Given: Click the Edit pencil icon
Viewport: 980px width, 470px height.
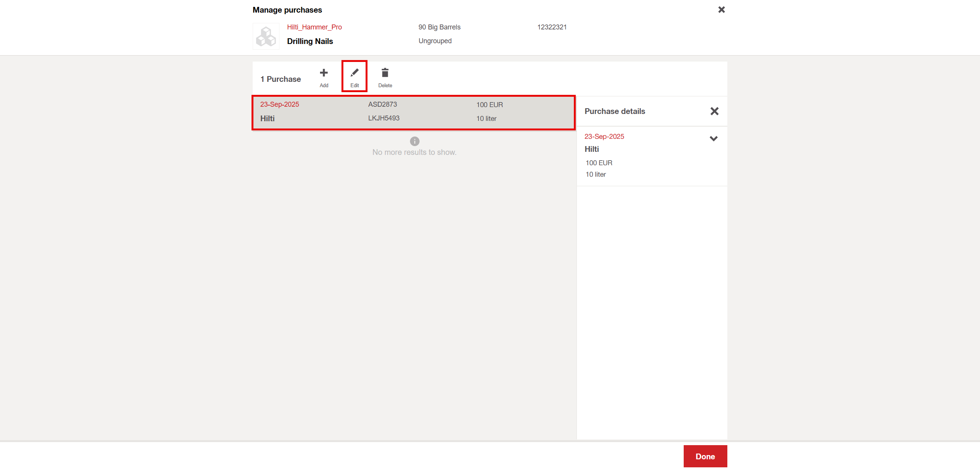Looking at the screenshot, I should point(354,73).
